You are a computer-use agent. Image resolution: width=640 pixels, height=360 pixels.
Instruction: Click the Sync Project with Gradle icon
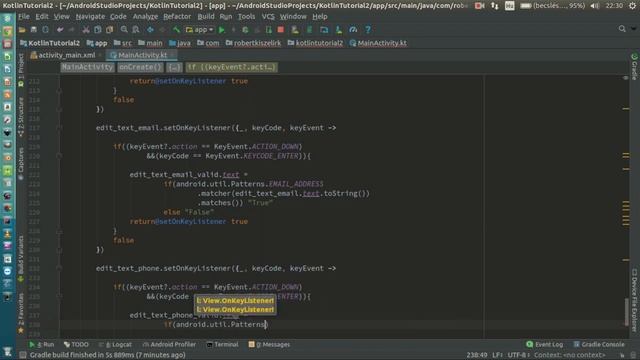pos(309,30)
